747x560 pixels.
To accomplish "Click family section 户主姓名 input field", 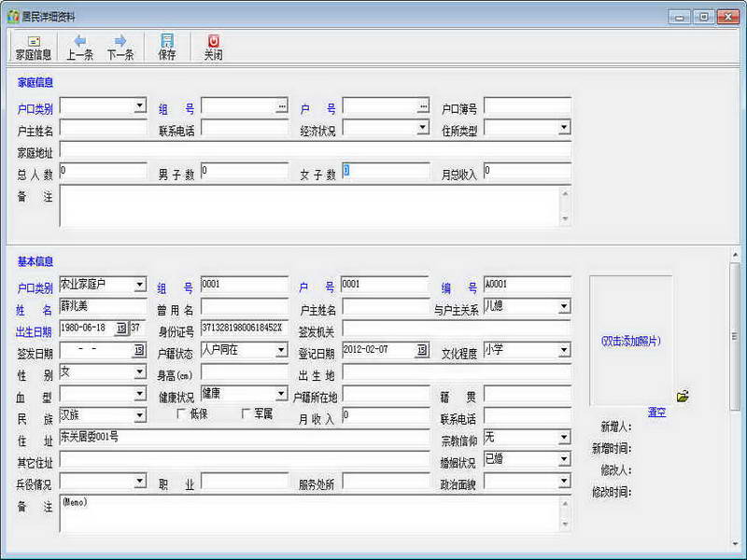I will [x=104, y=128].
